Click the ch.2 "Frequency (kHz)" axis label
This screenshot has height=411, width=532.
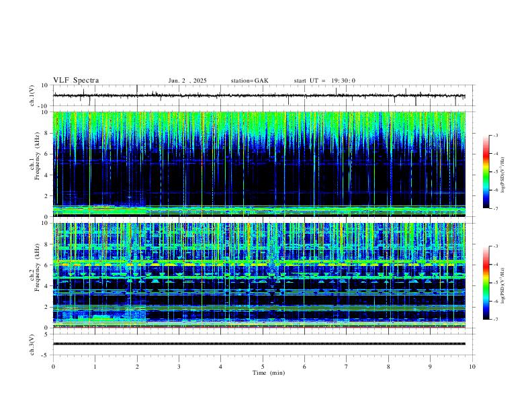tap(38, 267)
